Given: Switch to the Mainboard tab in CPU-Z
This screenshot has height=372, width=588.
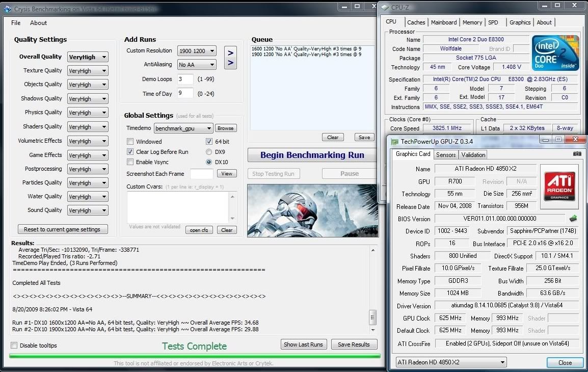Looking at the screenshot, I should tap(444, 22).
